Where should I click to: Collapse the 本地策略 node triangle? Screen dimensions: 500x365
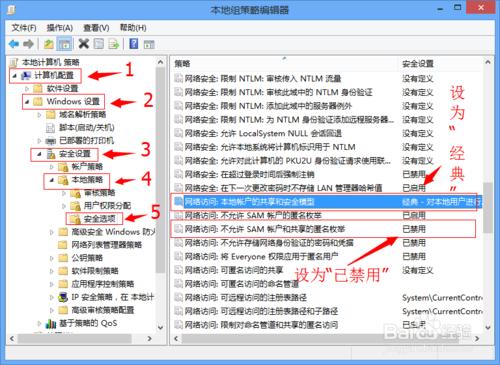point(52,180)
